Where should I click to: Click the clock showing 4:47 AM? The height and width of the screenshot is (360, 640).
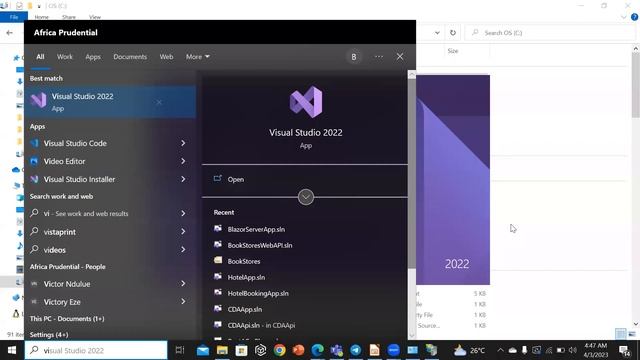(596, 346)
